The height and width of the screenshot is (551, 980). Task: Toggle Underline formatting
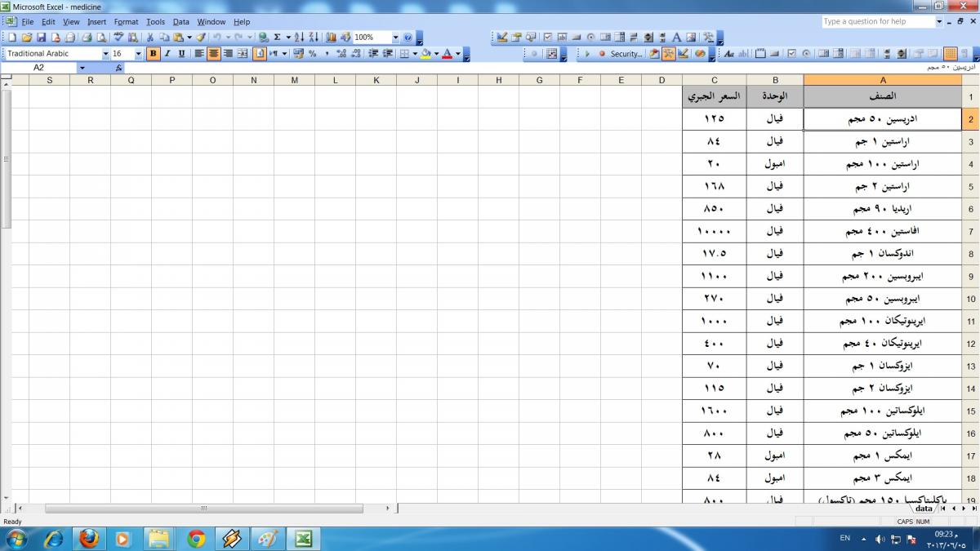click(181, 54)
